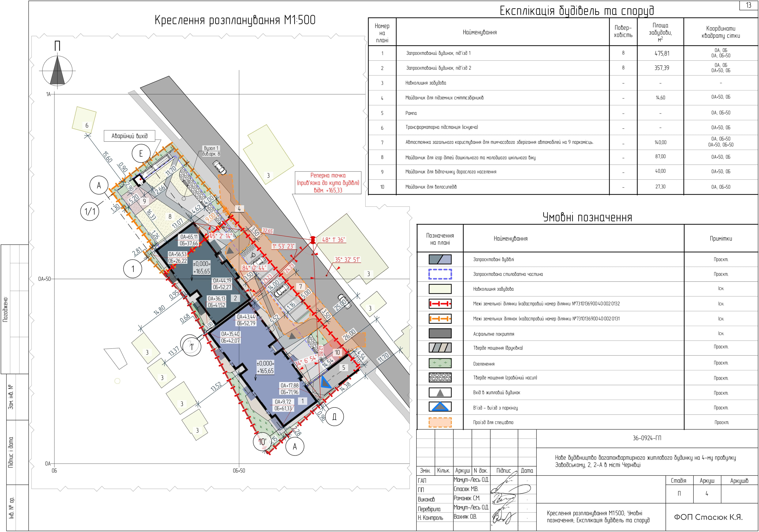Click the 'Майданчик для велосипедів' row name
The height and width of the screenshot is (532, 759).
click(431, 187)
